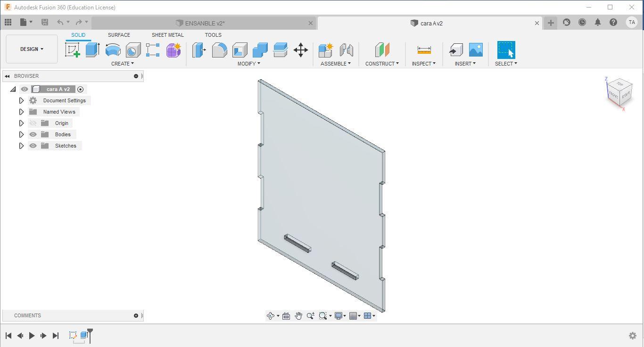The image size is (644, 347).
Task: Show the Origin folder
Action: click(x=33, y=123)
